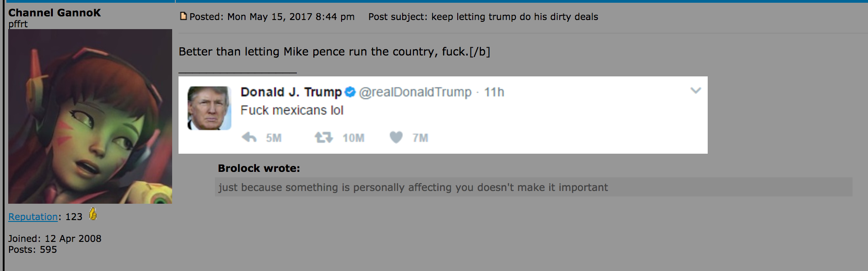Click the quoted Brolock text block
868x271 pixels.
tap(413, 187)
